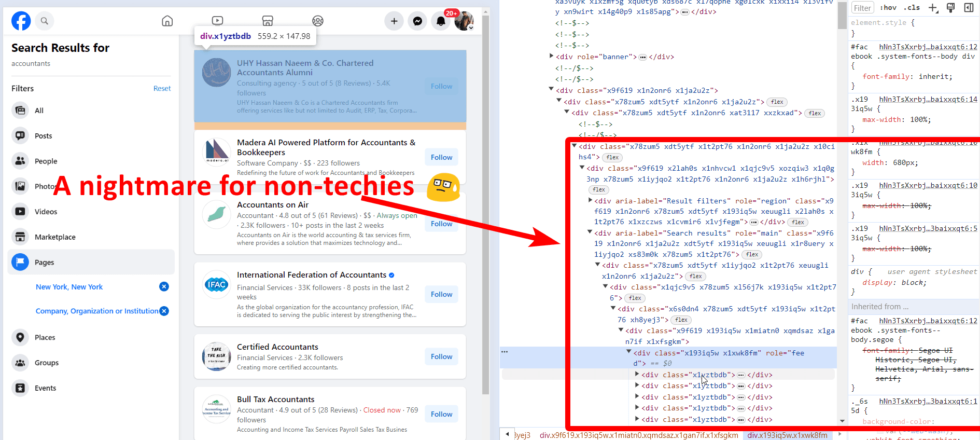The width and height of the screenshot is (980, 440).
Task: Add a new style rule plus icon
Action: pyautogui.click(x=933, y=8)
